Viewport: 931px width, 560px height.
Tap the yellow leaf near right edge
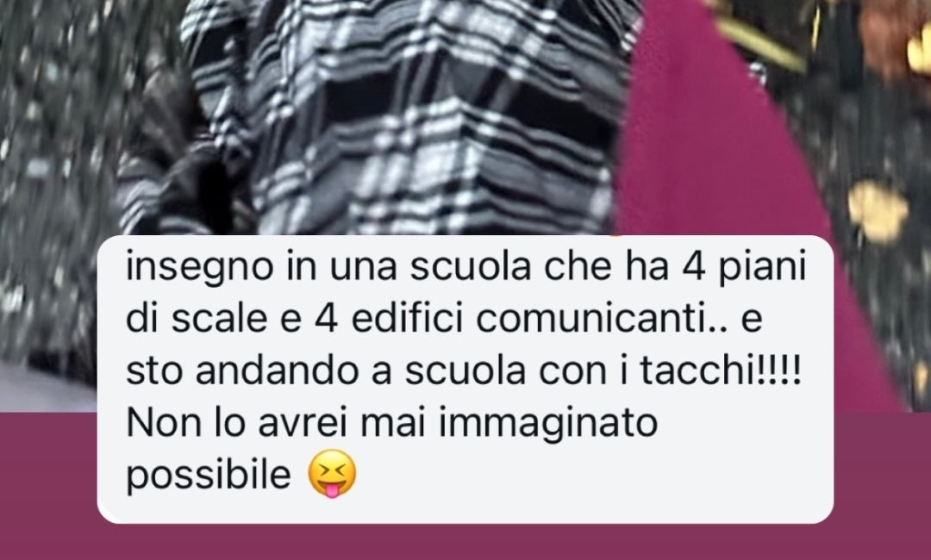click(x=877, y=211)
